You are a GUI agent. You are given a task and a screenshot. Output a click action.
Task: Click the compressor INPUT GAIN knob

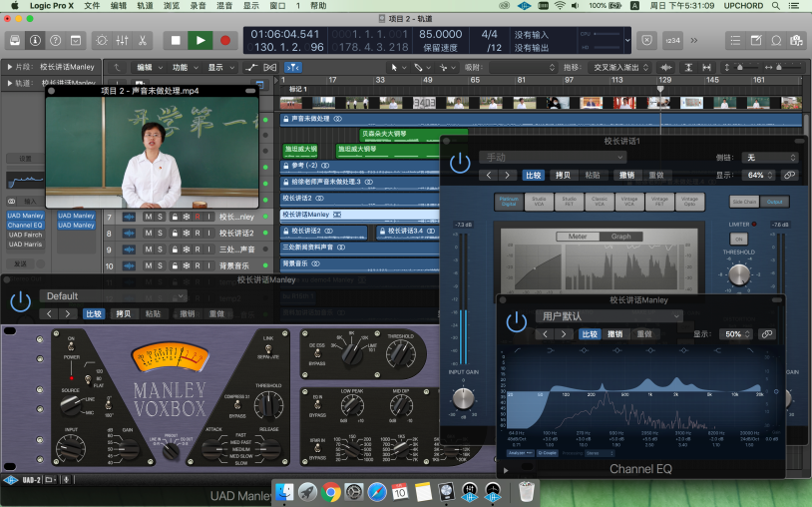(x=463, y=399)
